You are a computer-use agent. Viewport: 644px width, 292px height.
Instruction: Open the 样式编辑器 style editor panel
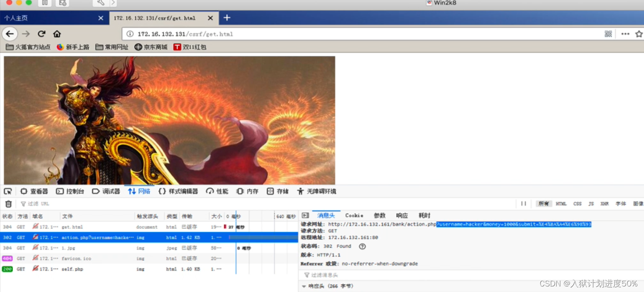[178, 191]
